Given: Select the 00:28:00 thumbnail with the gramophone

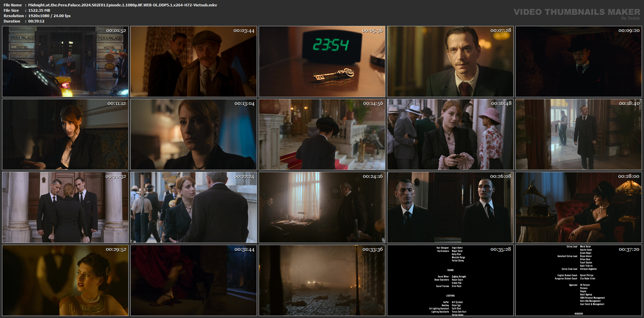Looking at the screenshot, I should click(x=578, y=207).
